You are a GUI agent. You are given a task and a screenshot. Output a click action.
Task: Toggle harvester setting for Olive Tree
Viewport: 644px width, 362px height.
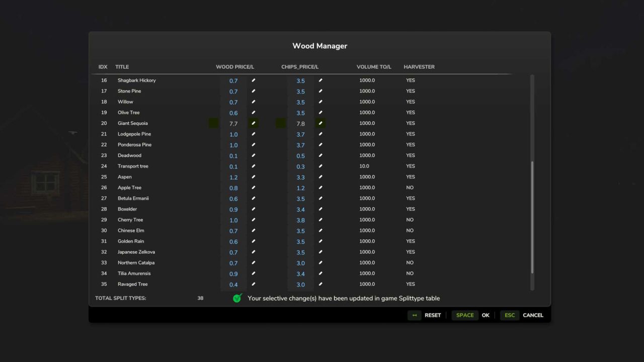click(x=410, y=112)
